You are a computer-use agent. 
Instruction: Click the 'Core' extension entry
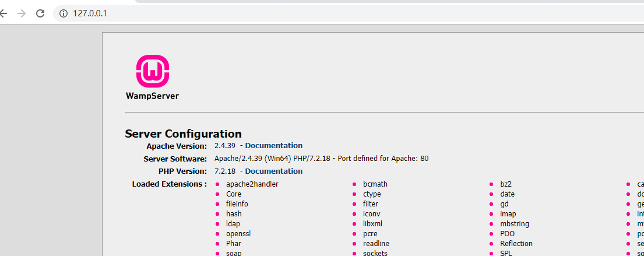[x=234, y=194]
